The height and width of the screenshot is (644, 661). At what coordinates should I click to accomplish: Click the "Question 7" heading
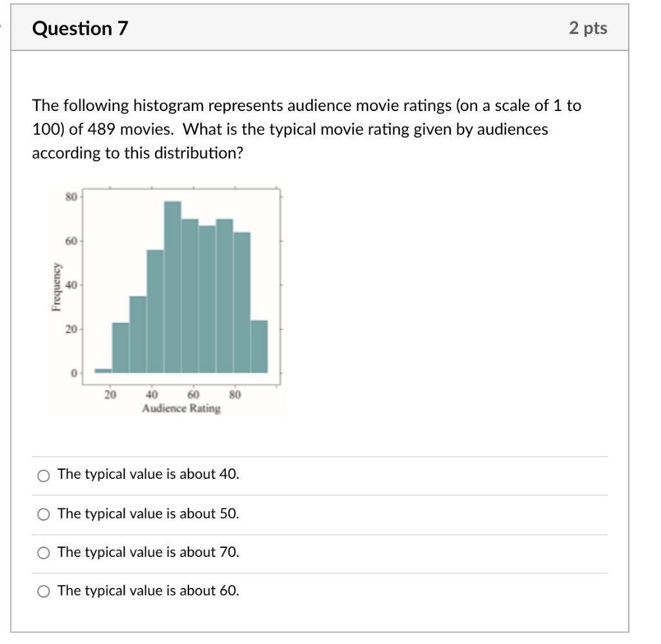point(79,28)
